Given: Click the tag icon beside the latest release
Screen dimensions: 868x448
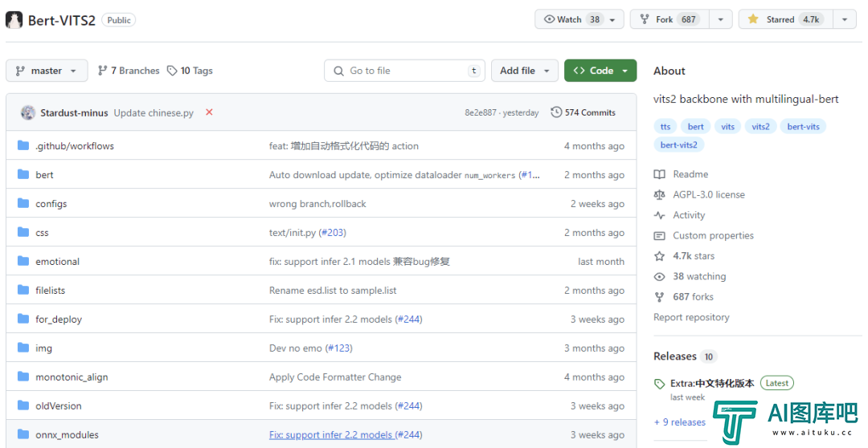Looking at the screenshot, I should tap(659, 384).
